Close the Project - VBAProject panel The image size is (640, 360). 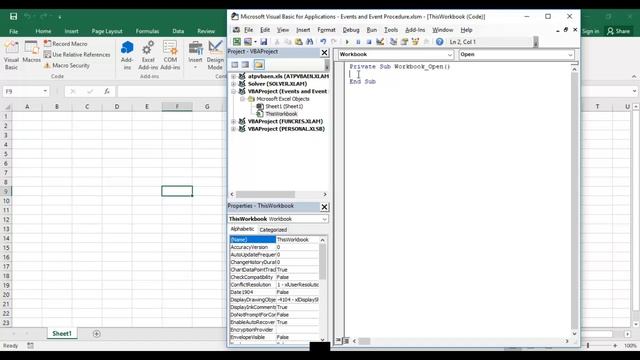point(324,53)
